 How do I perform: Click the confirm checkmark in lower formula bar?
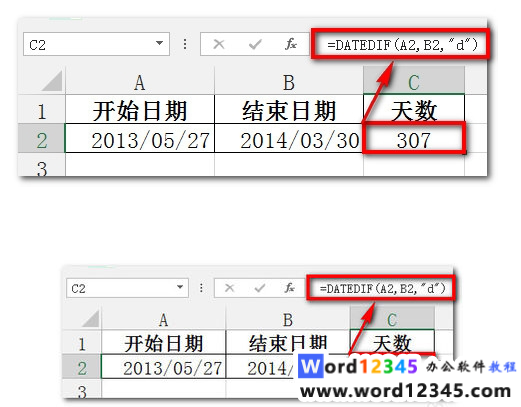260,288
